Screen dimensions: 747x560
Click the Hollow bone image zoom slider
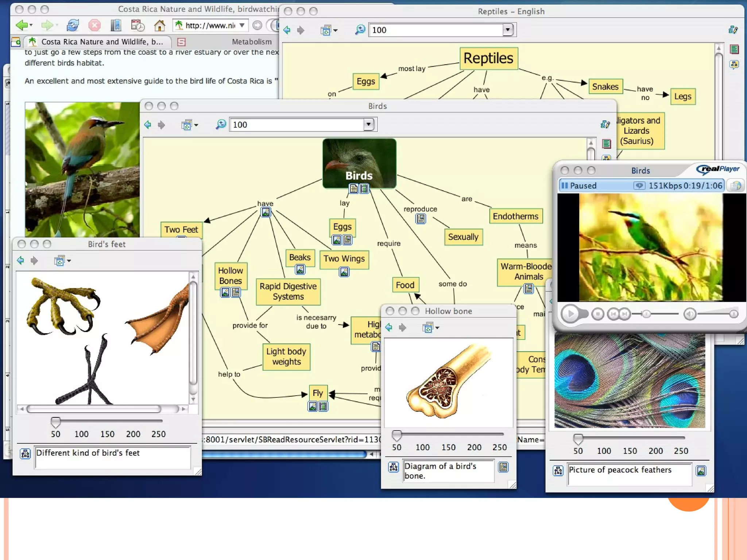(396, 435)
